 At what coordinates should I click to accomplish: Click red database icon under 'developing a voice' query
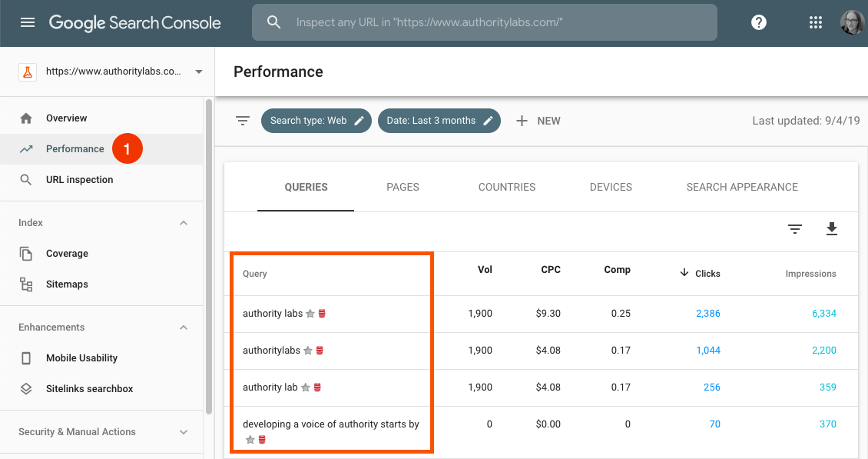tap(263, 440)
